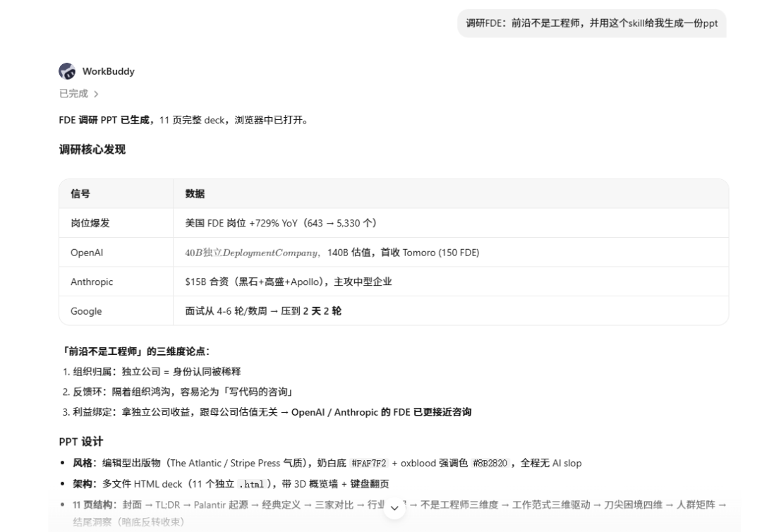Click the #8B2820 color code
The image size is (762, 532).
tap(490, 463)
